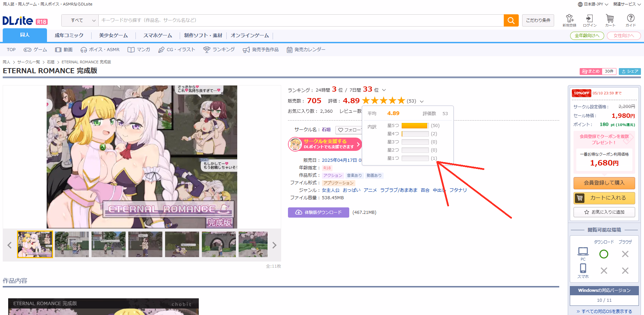Select the 成年コミック tab

click(69, 35)
